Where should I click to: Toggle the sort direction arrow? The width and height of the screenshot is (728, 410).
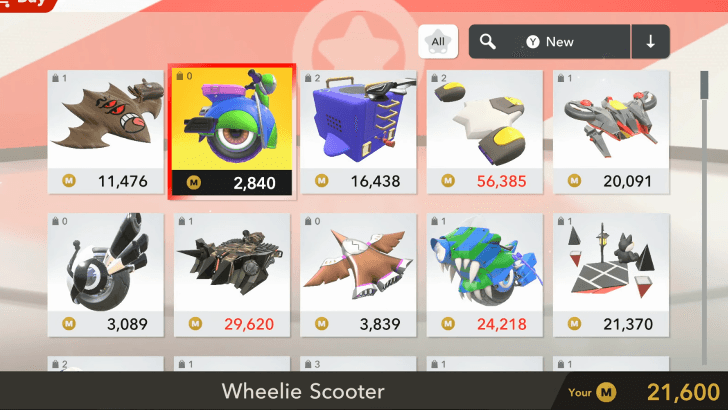(x=650, y=42)
